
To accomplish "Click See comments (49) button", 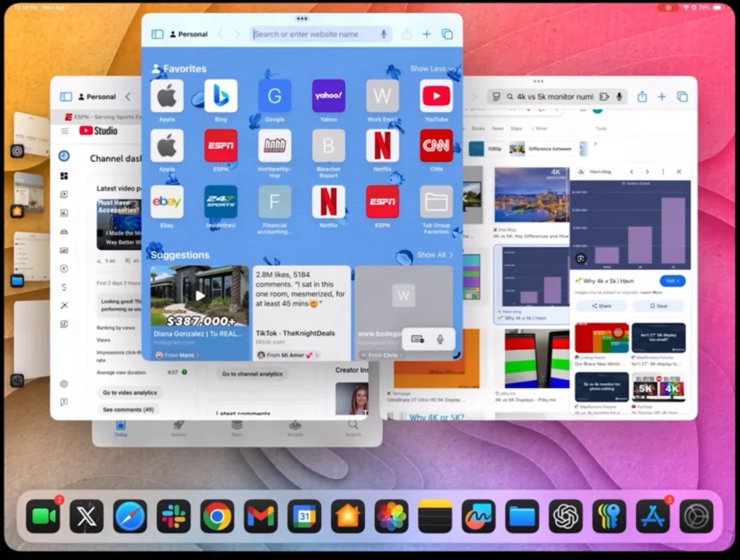I will [129, 410].
